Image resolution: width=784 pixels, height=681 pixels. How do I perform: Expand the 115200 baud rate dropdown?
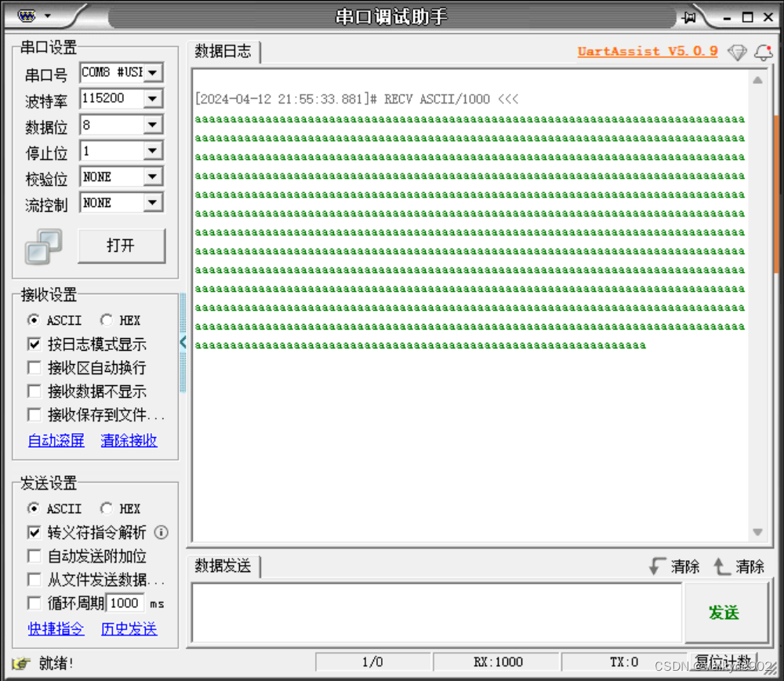tap(153, 99)
